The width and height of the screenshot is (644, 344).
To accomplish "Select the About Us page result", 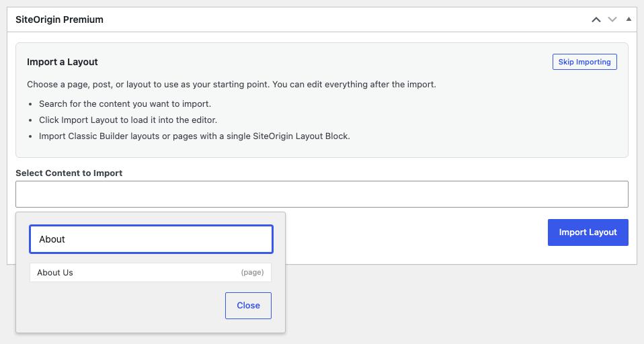I will coord(151,273).
